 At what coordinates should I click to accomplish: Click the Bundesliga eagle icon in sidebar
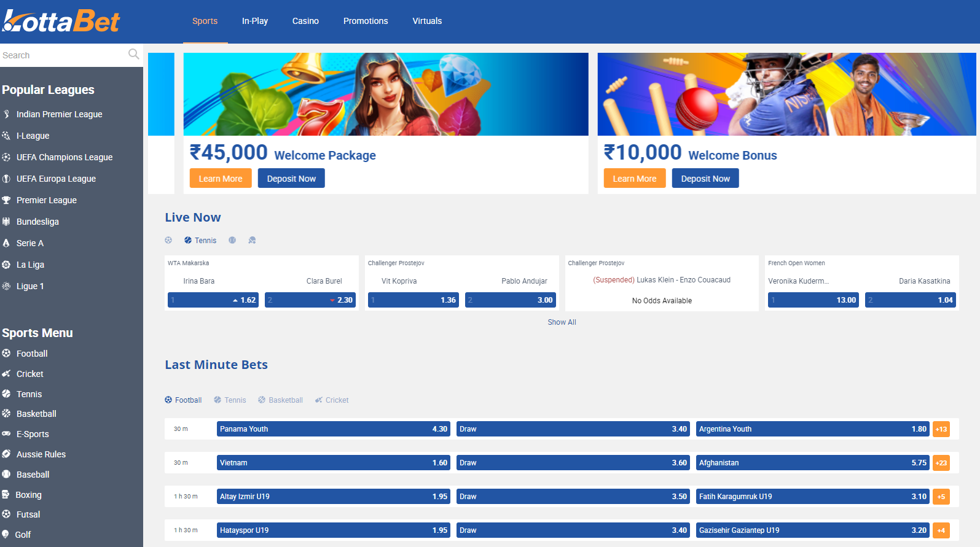(6, 222)
